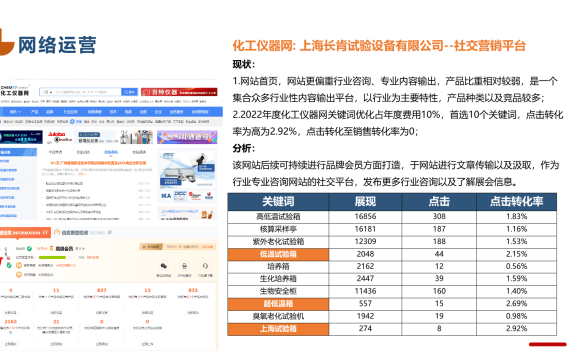
Task: Click the 臭氧老化试验机 keyword cell
Action: pyautogui.click(x=278, y=316)
